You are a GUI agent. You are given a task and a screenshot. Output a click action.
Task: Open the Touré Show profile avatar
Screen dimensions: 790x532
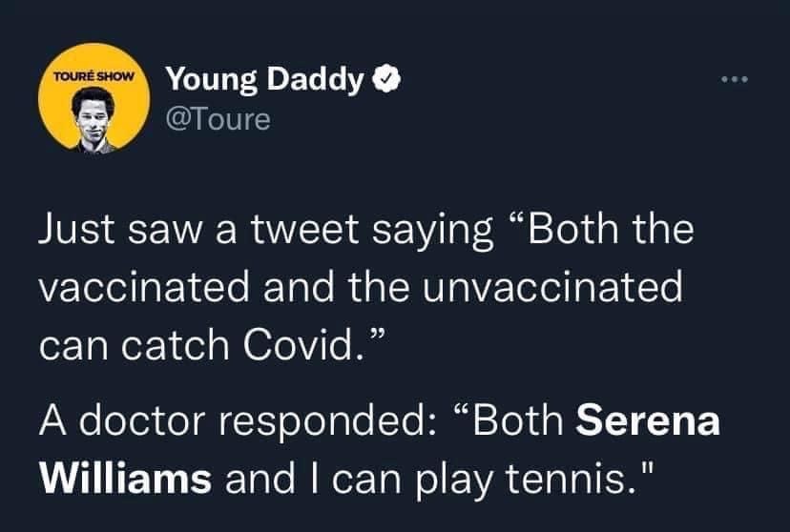tap(94, 97)
